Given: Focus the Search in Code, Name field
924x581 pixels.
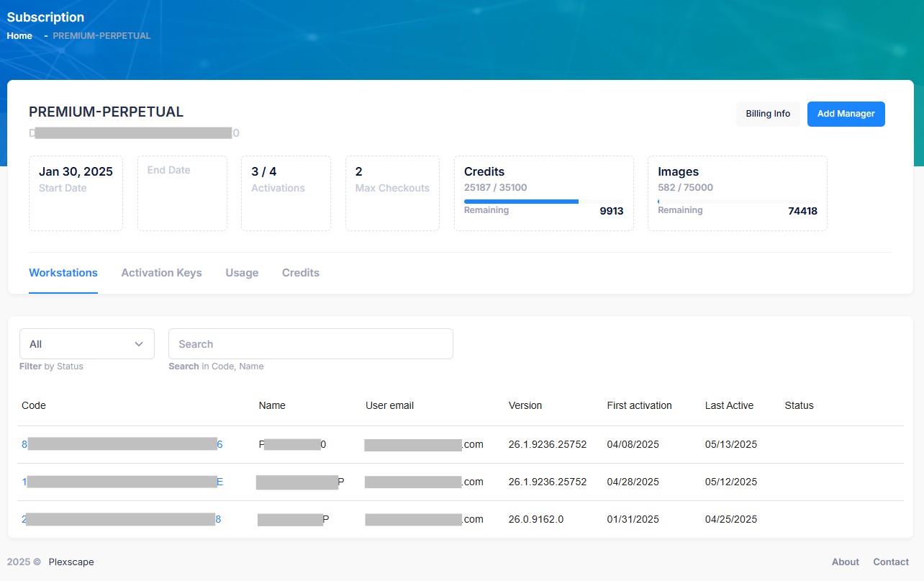Looking at the screenshot, I should (311, 344).
